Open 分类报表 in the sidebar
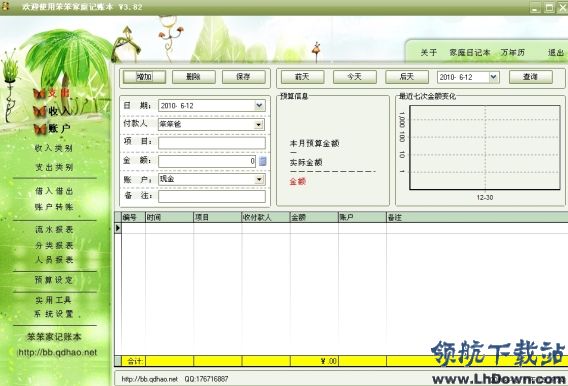The width and height of the screenshot is (568, 386). [x=54, y=246]
